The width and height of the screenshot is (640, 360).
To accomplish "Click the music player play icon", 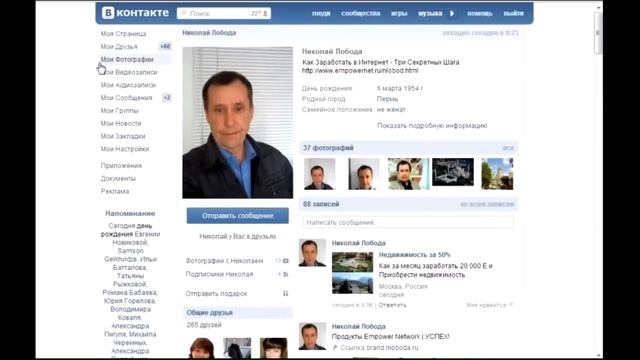I will [x=452, y=13].
